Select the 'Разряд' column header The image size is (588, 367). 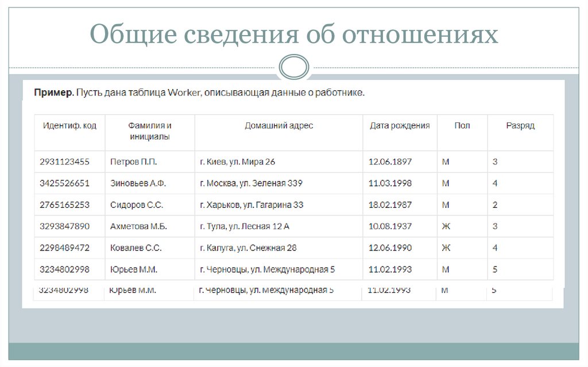point(520,125)
